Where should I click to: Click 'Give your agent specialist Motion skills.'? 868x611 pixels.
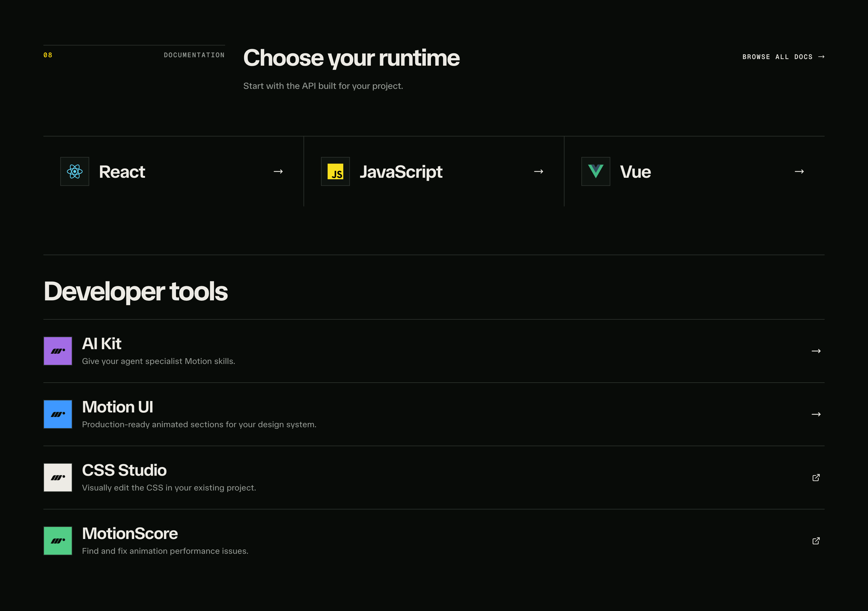(159, 361)
